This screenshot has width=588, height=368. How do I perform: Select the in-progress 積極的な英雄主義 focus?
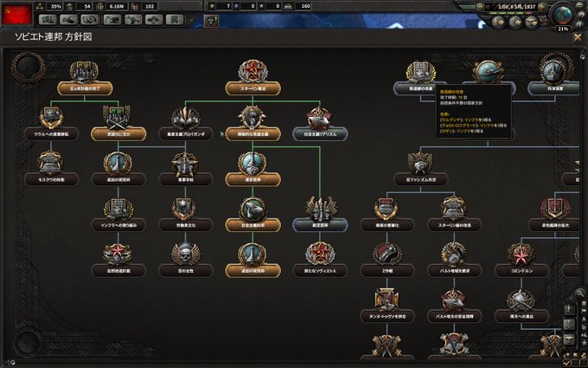tap(252, 133)
